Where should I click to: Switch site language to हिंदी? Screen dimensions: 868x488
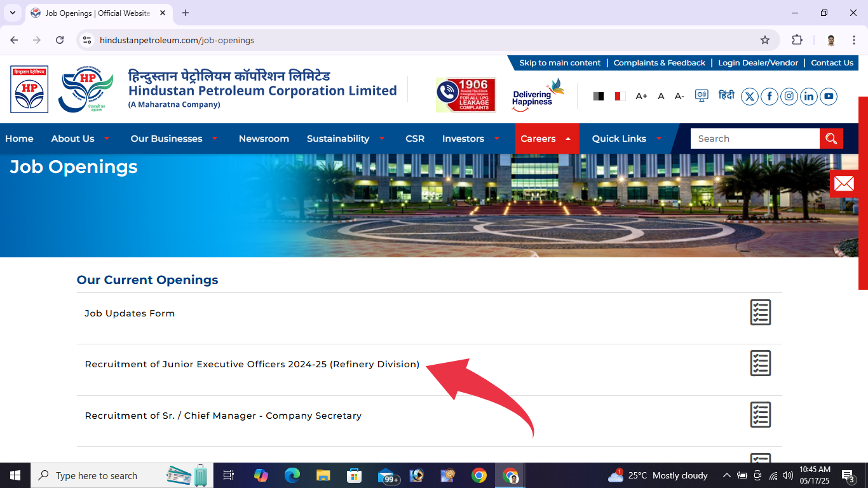tap(726, 95)
